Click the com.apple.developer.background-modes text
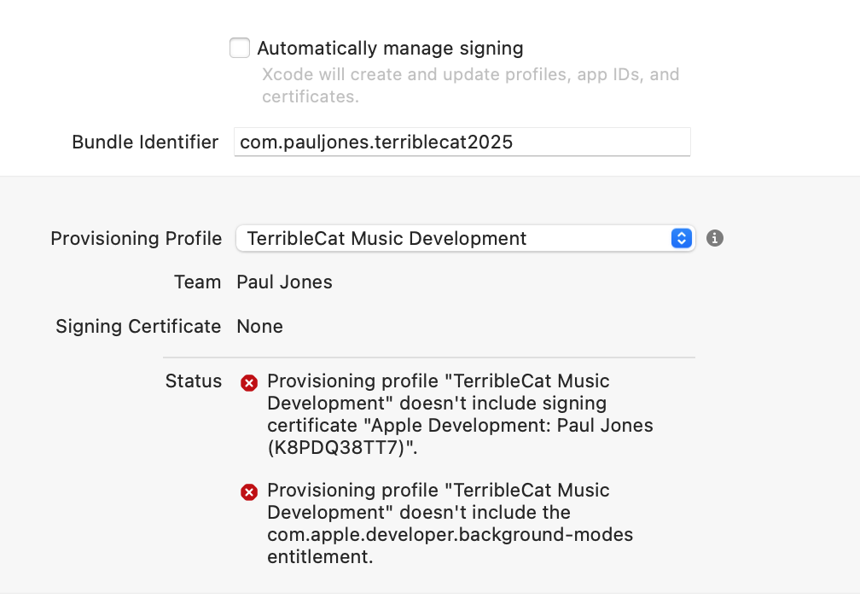Viewport: 860px width, 616px height. pyautogui.click(x=450, y=534)
